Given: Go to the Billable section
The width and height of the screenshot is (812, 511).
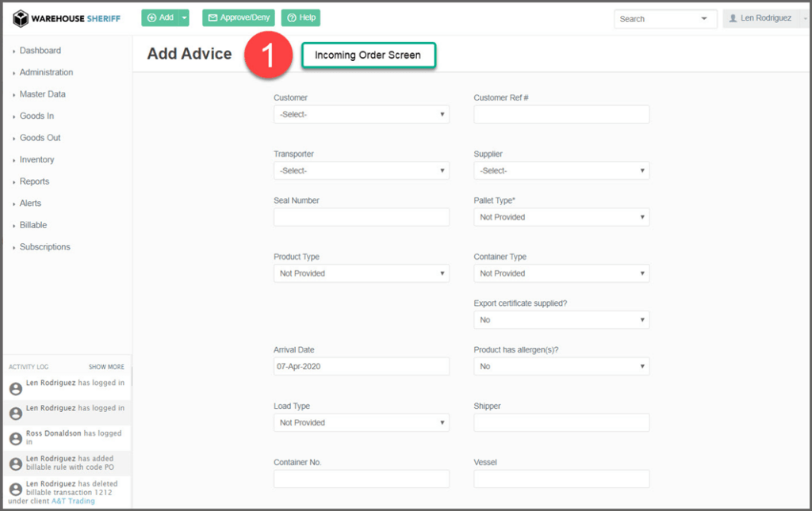Looking at the screenshot, I should (x=33, y=225).
